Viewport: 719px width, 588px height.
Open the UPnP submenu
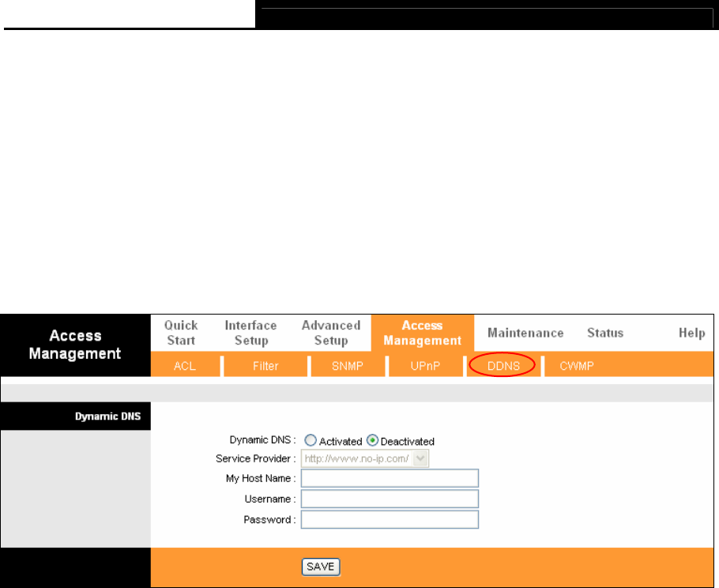coord(425,366)
